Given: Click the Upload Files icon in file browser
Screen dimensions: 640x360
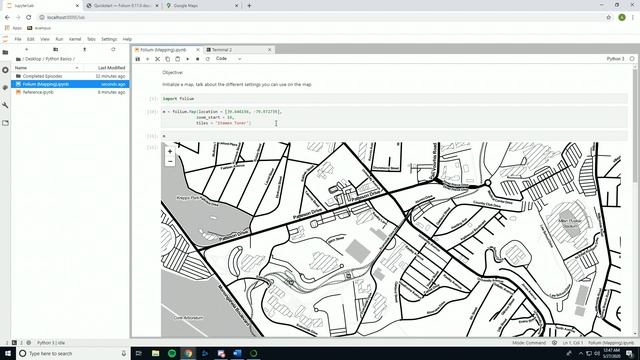Looking at the screenshot, I should [x=84, y=49].
